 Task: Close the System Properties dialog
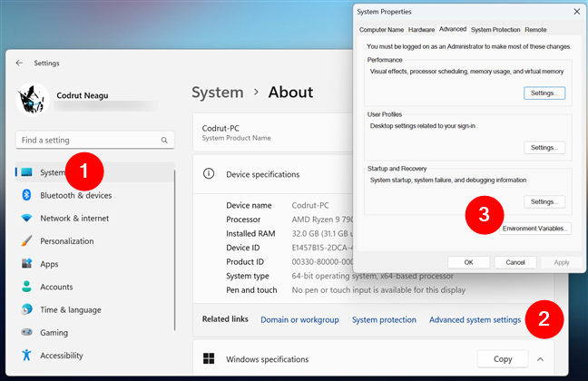point(577,12)
